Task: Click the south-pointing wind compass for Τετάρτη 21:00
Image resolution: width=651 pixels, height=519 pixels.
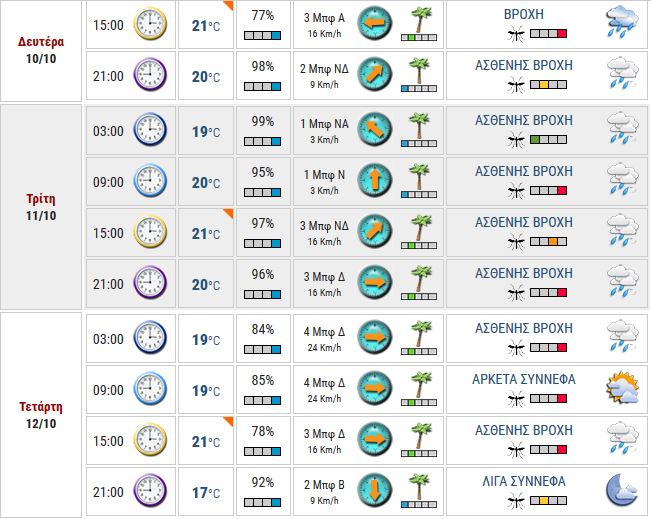Action: (374, 491)
